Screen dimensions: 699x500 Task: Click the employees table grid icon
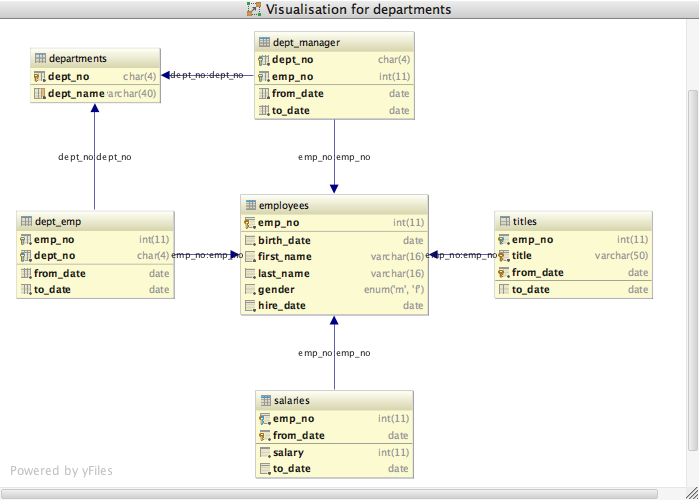click(251, 205)
